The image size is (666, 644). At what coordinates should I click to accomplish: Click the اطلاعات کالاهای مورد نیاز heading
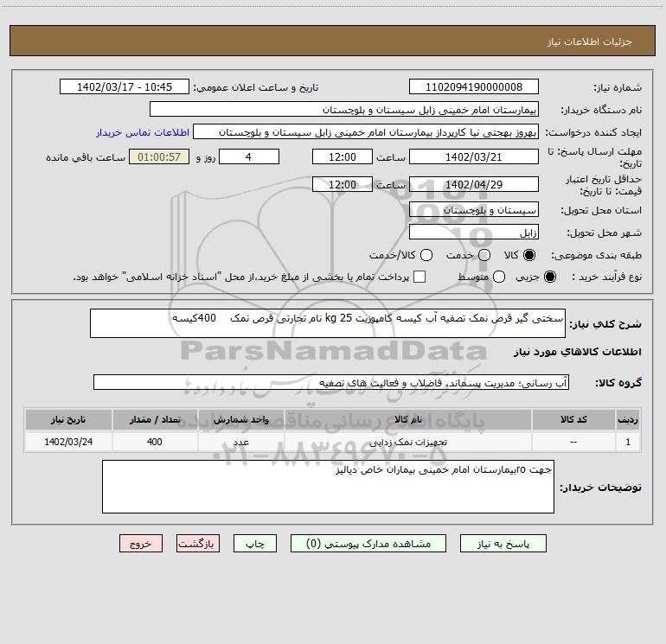(577, 352)
